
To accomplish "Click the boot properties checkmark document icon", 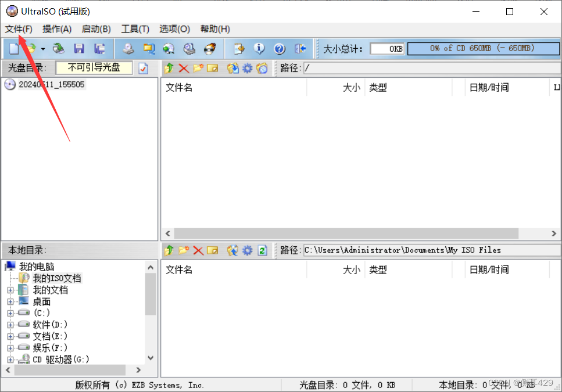I will pyautogui.click(x=144, y=68).
